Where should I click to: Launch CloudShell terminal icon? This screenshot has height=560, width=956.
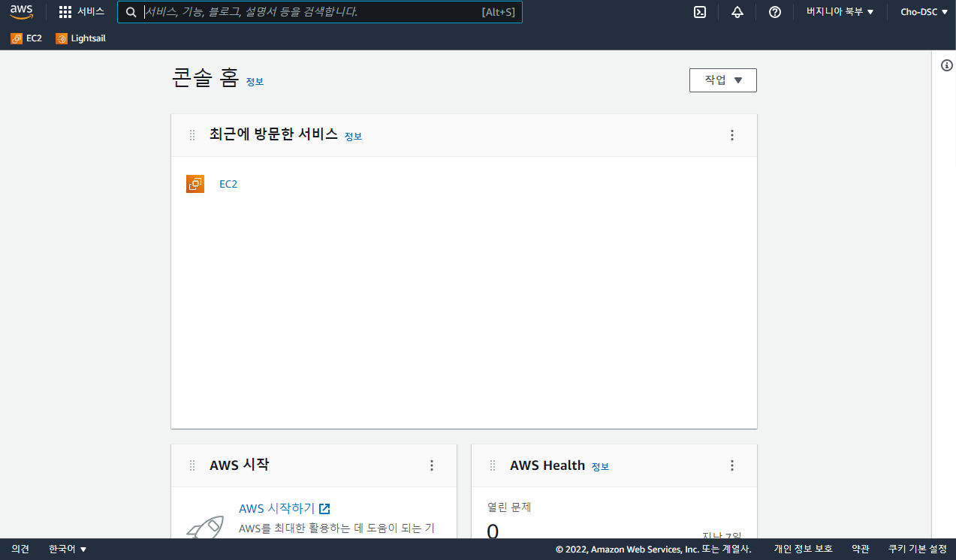[x=700, y=12]
